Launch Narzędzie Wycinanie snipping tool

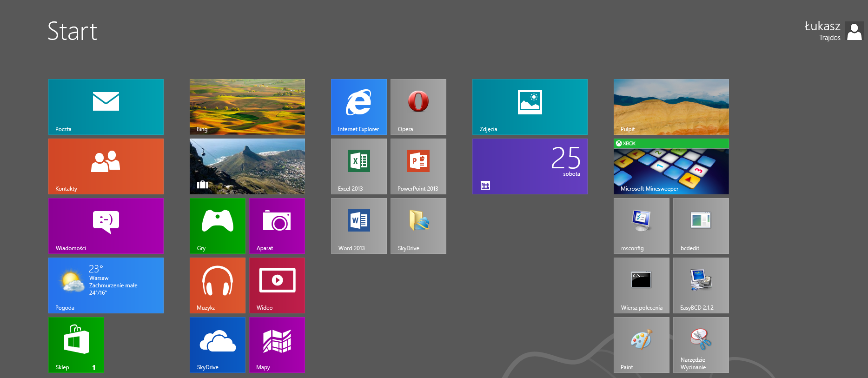click(701, 345)
